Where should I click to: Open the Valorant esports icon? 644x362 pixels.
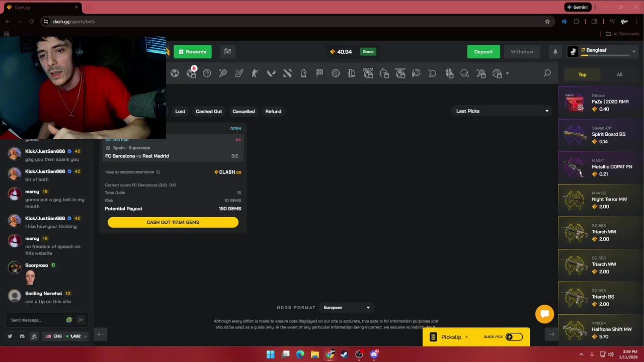point(271,73)
